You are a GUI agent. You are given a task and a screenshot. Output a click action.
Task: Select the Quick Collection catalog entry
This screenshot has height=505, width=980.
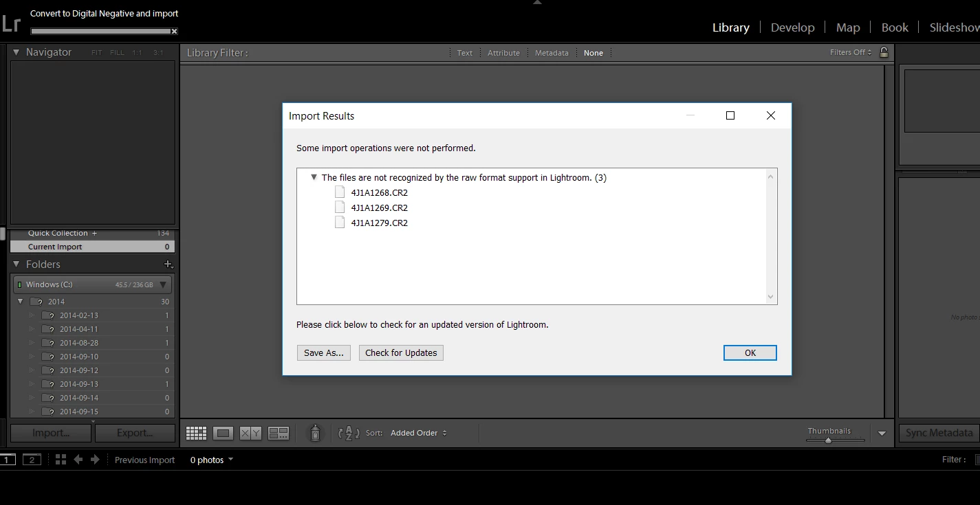click(x=93, y=233)
